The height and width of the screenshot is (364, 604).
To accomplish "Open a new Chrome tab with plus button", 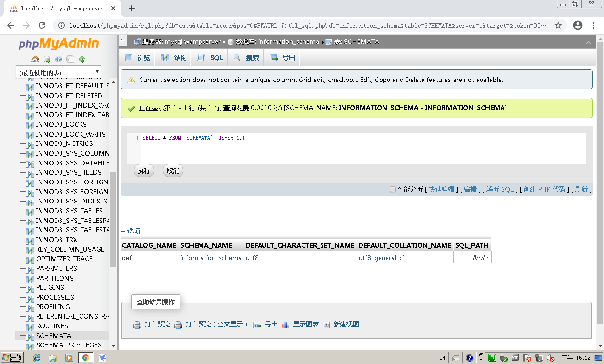I will click(131, 8).
